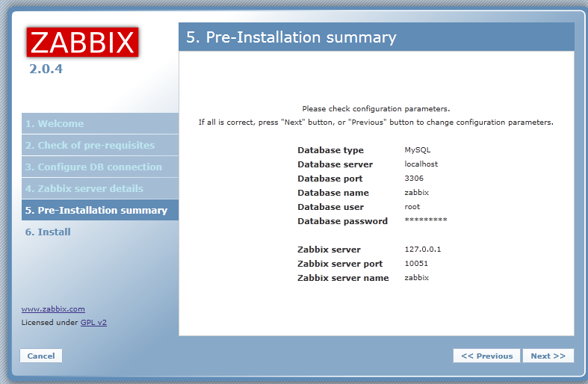Viewport: 588px width, 384px height.
Task: Open step 2. Check of pre-requisites
Action: pyautogui.click(x=100, y=145)
